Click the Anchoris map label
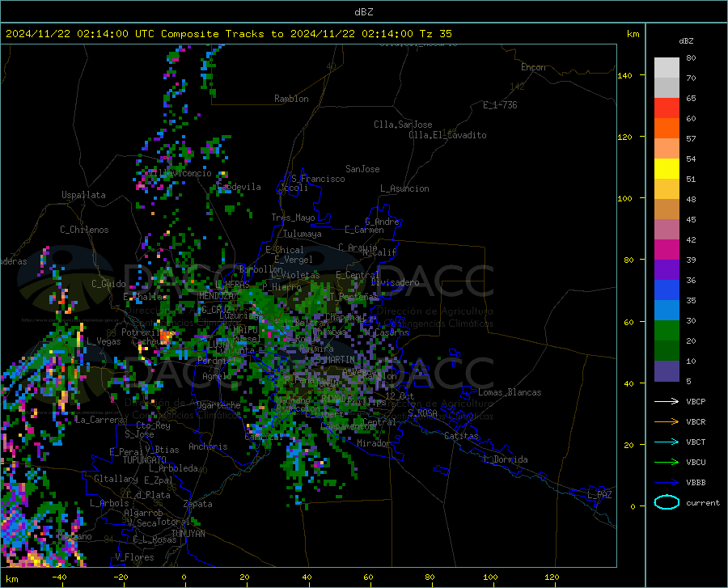728x588 pixels. [x=208, y=446]
